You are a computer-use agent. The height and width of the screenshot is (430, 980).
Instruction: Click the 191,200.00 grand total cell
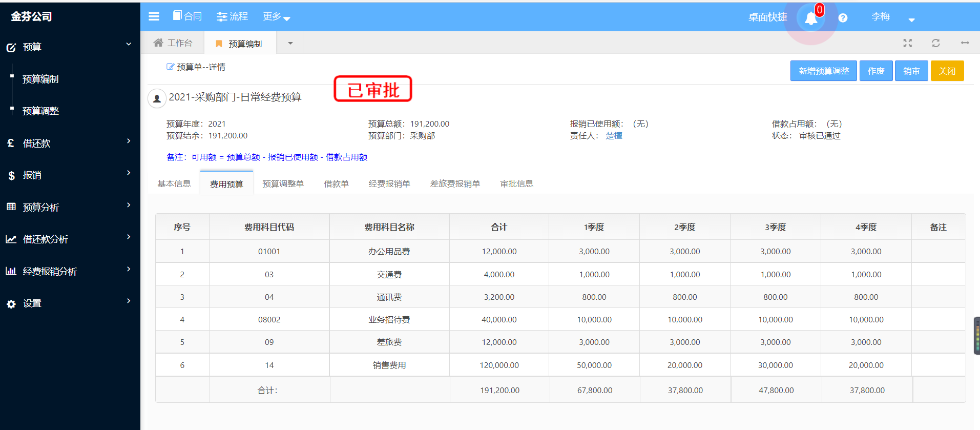(x=499, y=391)
